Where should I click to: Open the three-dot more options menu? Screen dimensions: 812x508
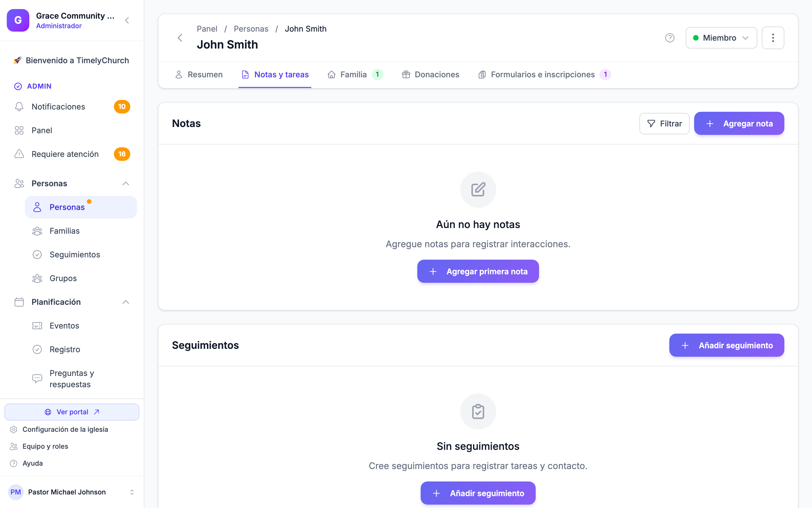(773, 38)
